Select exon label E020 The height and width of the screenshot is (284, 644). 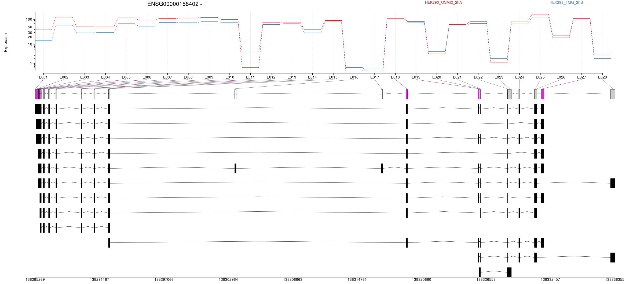coord(437,77)
